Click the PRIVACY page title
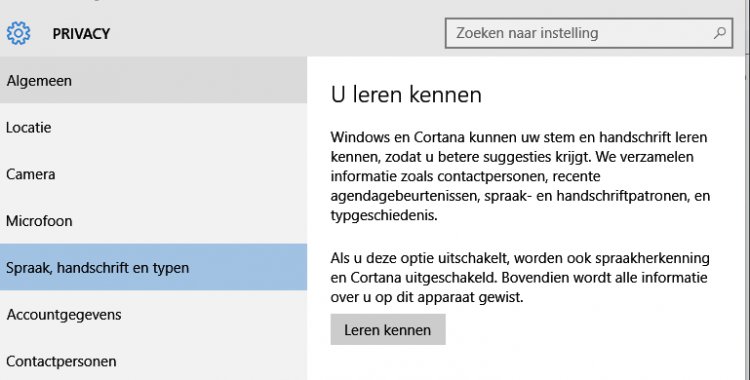 81,34
